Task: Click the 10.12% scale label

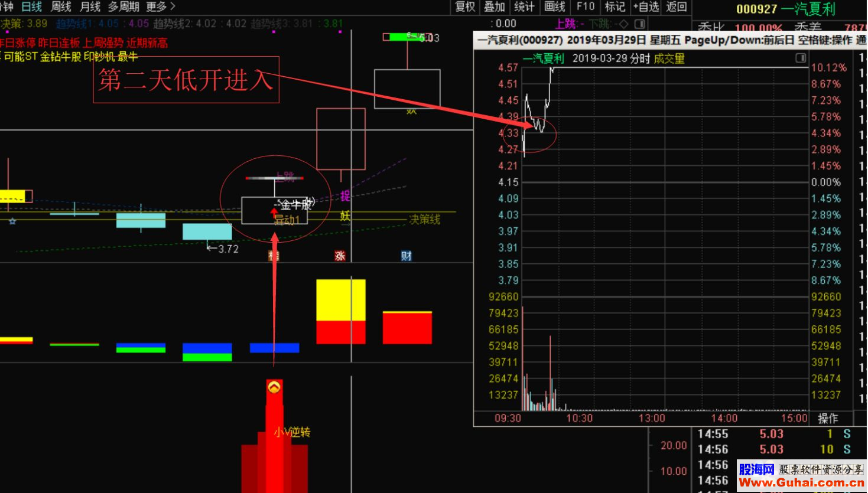Action: 828,67
